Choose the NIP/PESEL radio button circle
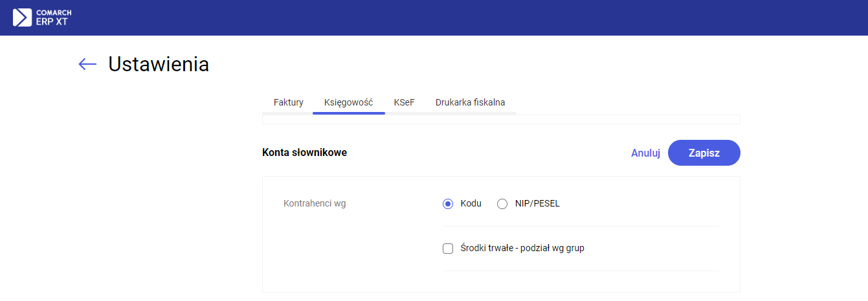The image size is (868, 301). point(502,204)
